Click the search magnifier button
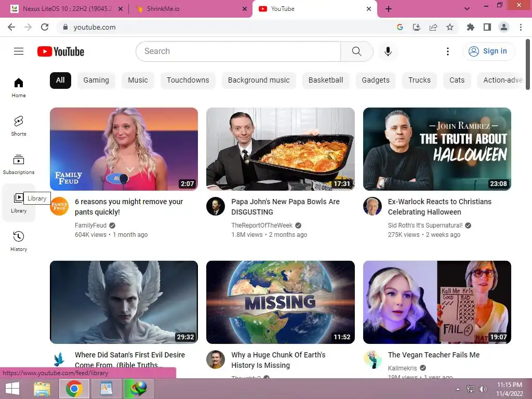 (356, 51)
